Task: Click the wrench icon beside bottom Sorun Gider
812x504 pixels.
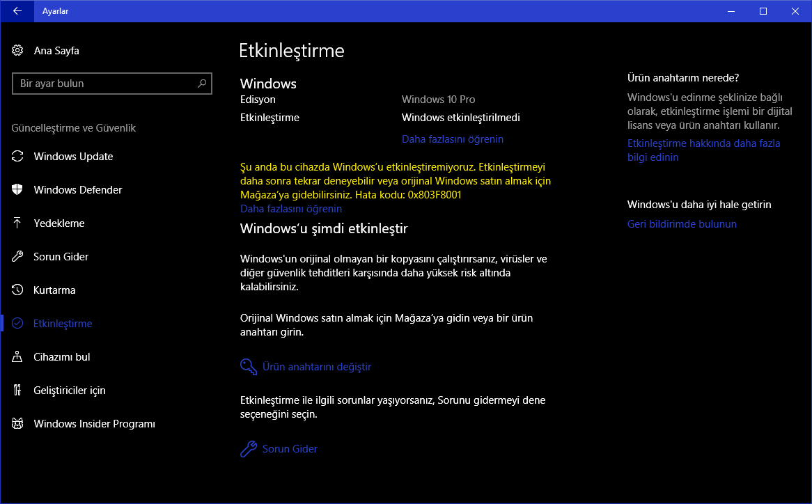Action: pos(249,448)
